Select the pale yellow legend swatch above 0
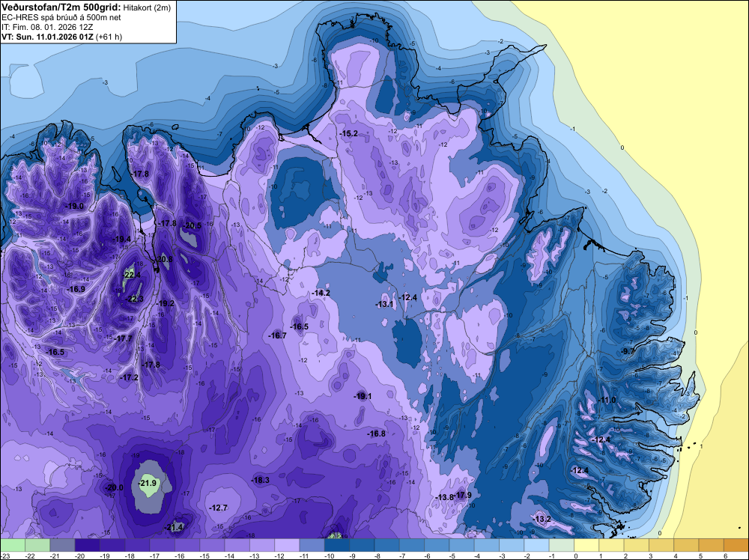The height and width of the screenshot is (560, 749). 586,545
